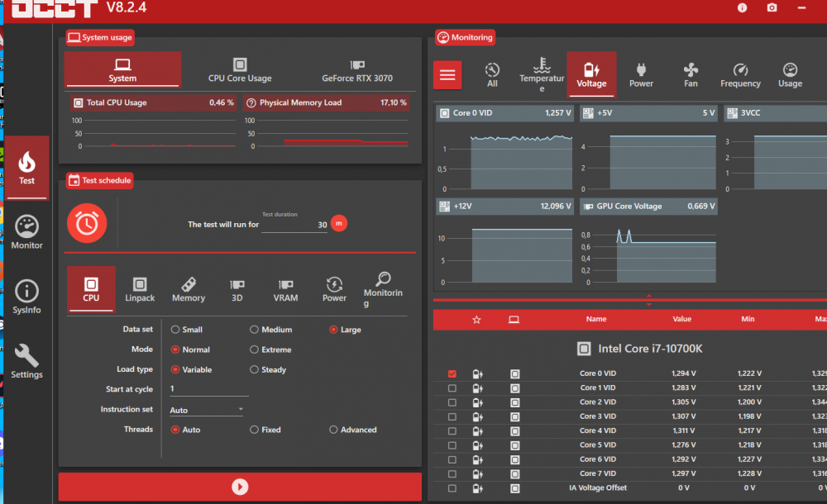Check the Core 2 VID checkbox
The width and height of the screenshot is (827, 504).
(x=452, y=402)
